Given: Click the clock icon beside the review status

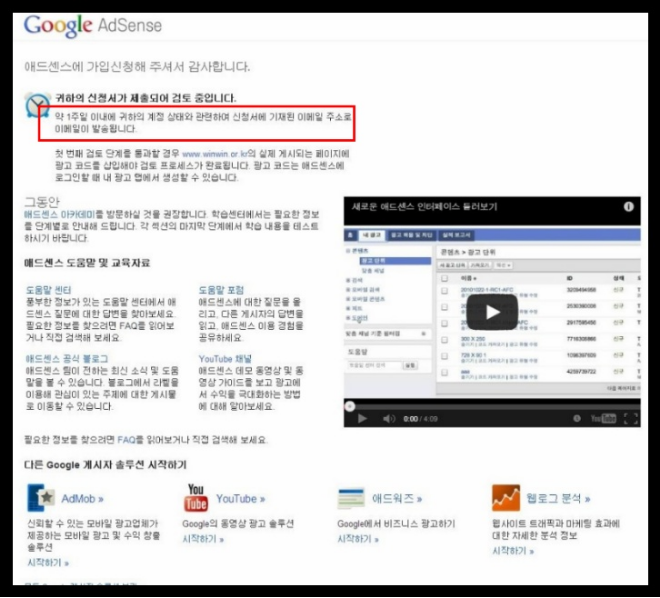Looking at the screenshot, I should click(37, 104).
